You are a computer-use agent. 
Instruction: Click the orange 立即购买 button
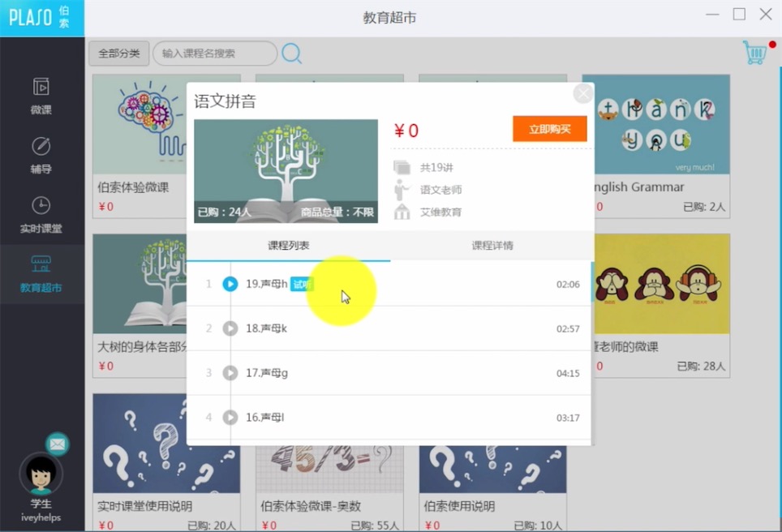549,129
